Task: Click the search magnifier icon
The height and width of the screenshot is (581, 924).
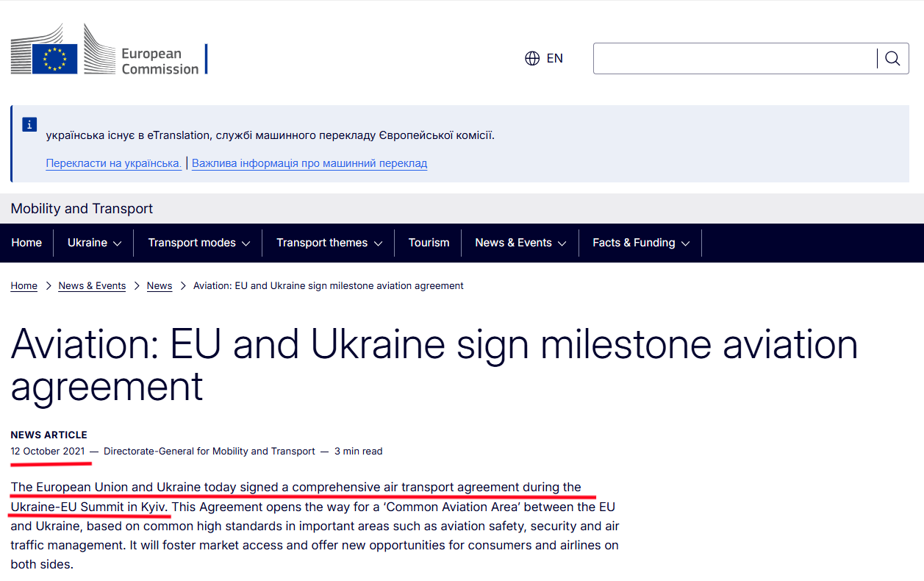Action: [892, 58]
